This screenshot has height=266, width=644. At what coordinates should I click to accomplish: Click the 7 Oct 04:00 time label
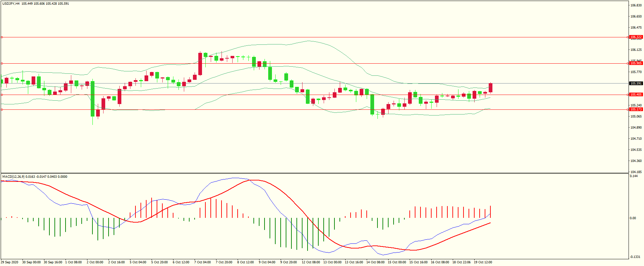coord(202,262)
